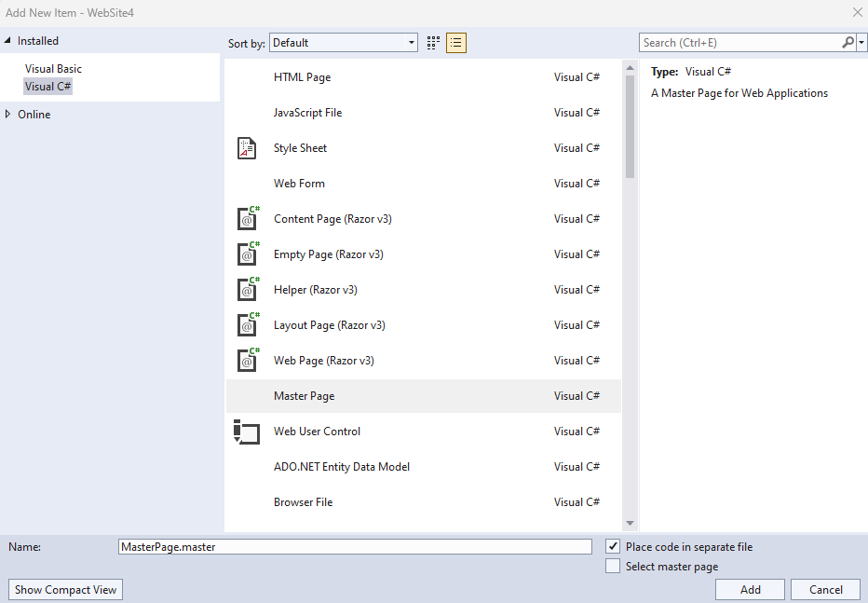The height and width of the screenshot is (603, 868).
Task: Click the Add button
Action: (x=750, y=589)
